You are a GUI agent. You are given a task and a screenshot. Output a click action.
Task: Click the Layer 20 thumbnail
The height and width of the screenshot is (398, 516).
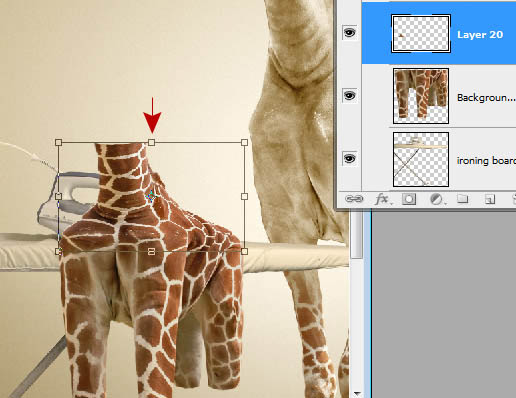[x=421, y=33]
